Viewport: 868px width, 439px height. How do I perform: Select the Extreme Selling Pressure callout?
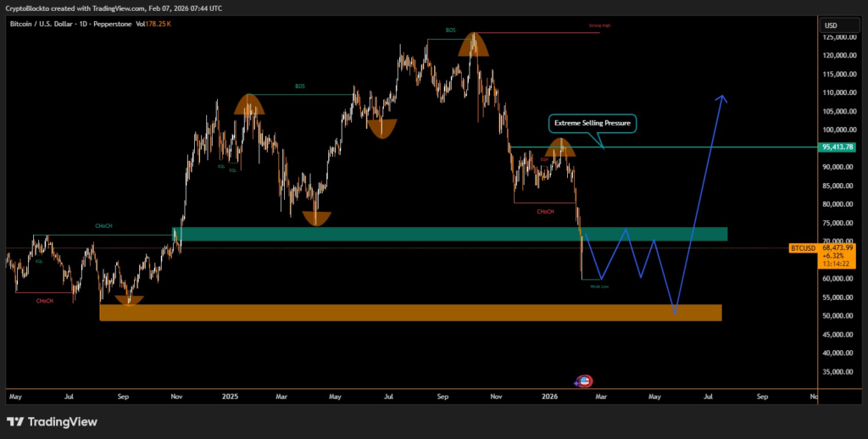click(x=592, y=124)
